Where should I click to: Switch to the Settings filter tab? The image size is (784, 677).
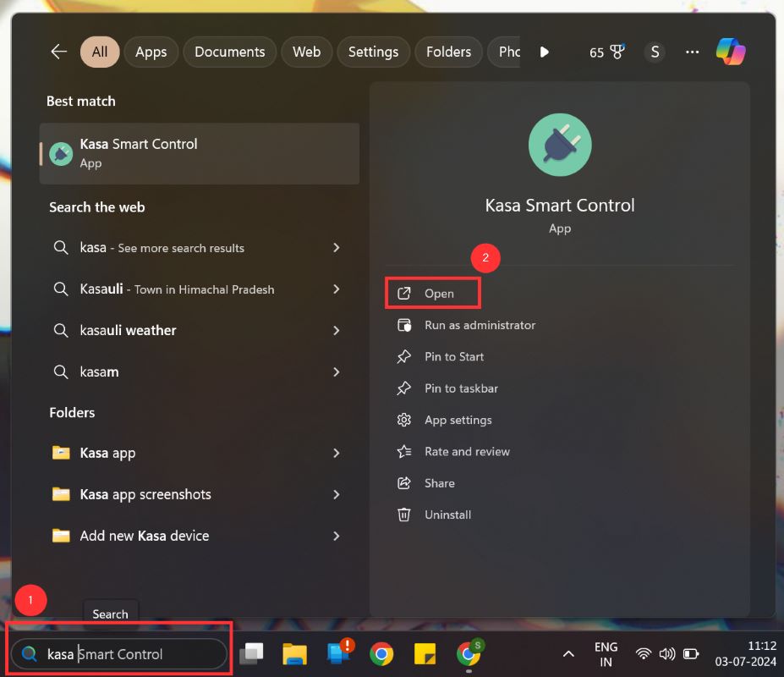point(373,52)
